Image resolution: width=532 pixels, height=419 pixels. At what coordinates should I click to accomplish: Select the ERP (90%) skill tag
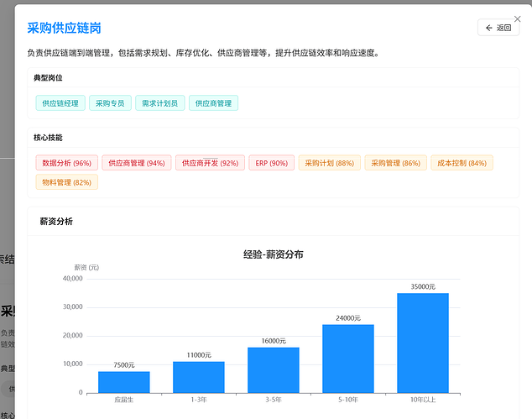coord(271,163)
